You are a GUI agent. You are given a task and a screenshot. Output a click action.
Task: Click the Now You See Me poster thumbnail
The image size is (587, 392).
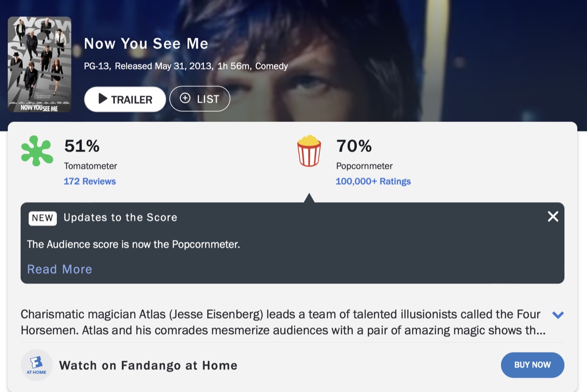coord(40,64)
